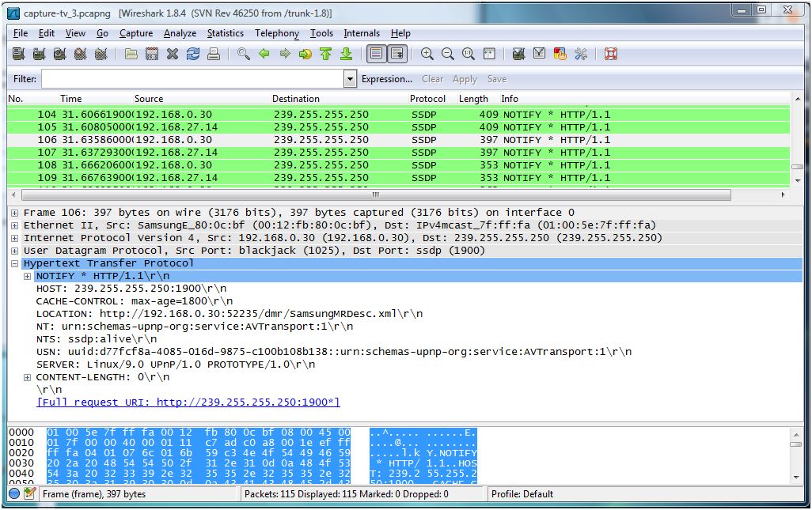Expand Internet Protocol Version 4 node
This screenshot has height=510, width=812.
(x=14, y=238)
